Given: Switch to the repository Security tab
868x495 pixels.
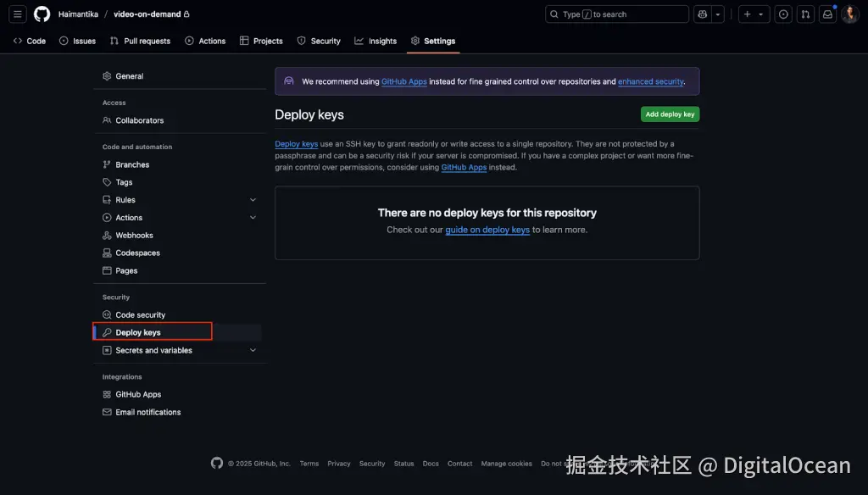Looking at the screenshot, I should tap(319, 41).
